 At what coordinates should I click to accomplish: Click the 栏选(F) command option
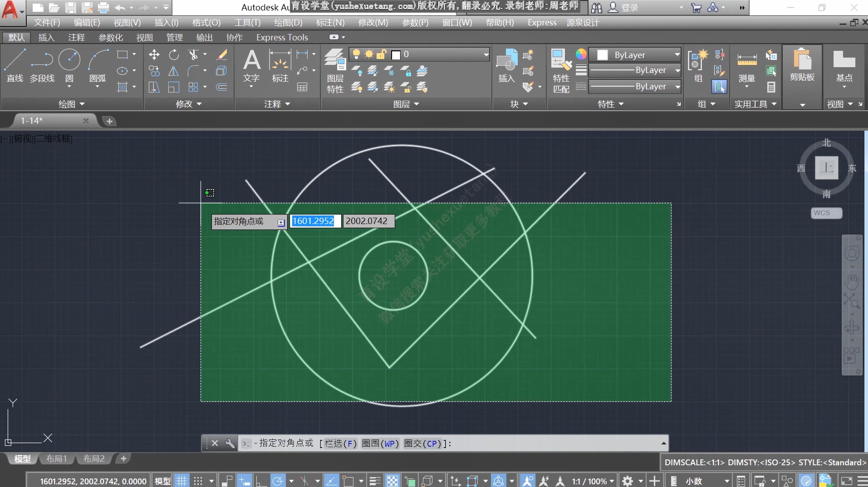point(340,443)
